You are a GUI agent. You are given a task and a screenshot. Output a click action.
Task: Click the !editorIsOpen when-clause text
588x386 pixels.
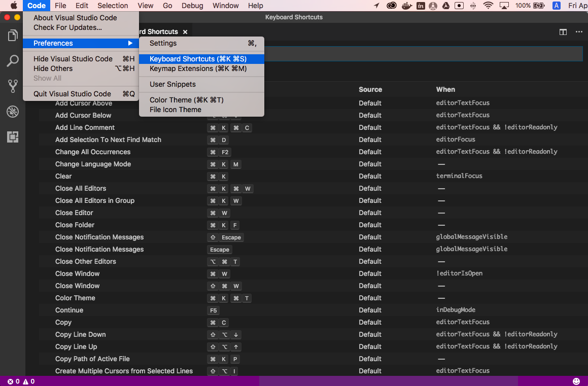click(459, 273)
